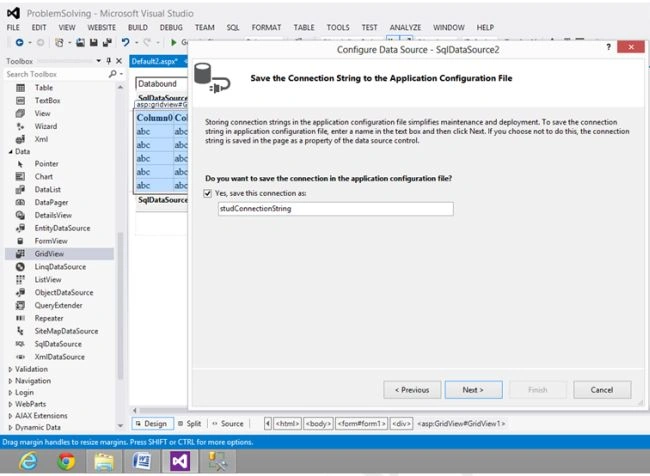
Task: Click the Open File toolbar icon
Action: (x=80, y=42)
